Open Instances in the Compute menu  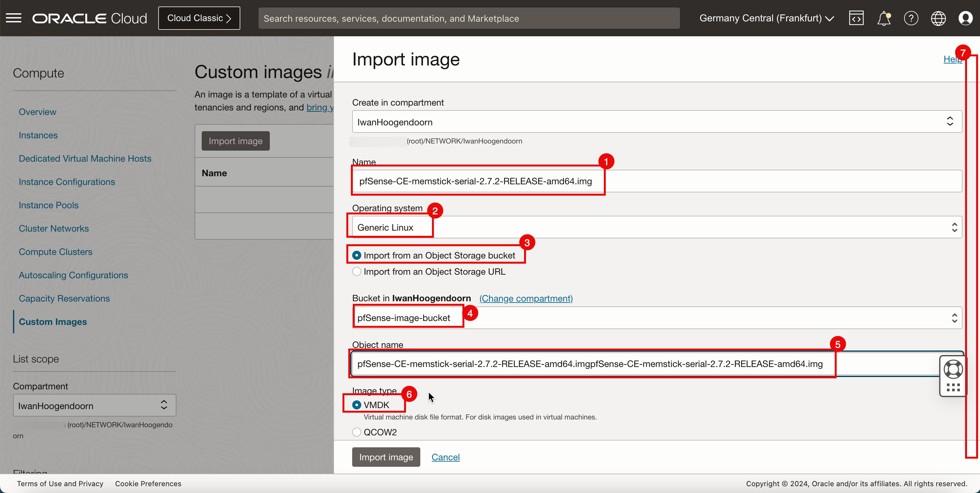pyautogui.click(x=38, y=135)
